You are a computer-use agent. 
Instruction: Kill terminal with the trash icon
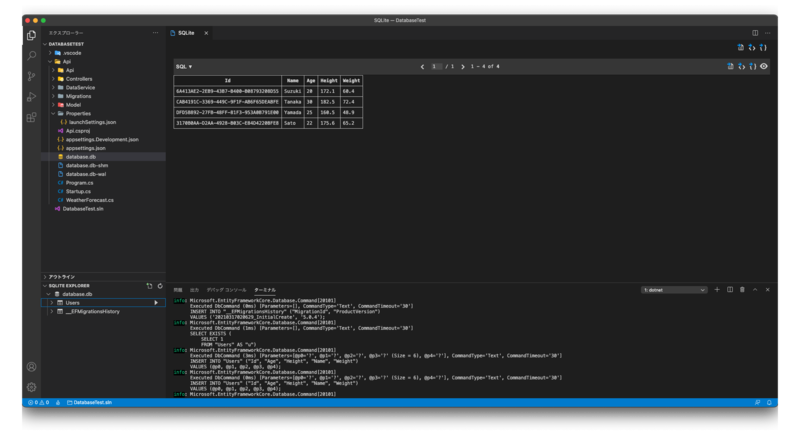(742, 290)
